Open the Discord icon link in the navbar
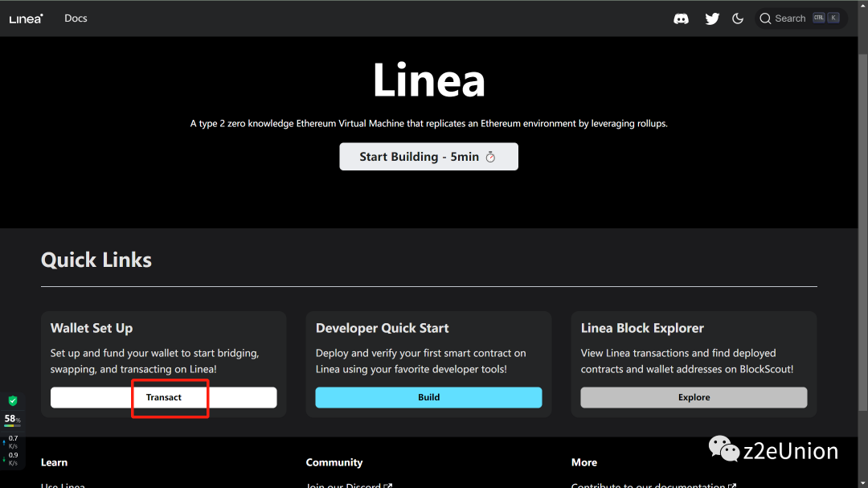The width and height of the screenshot is (868, 488). tap(681, 18)
